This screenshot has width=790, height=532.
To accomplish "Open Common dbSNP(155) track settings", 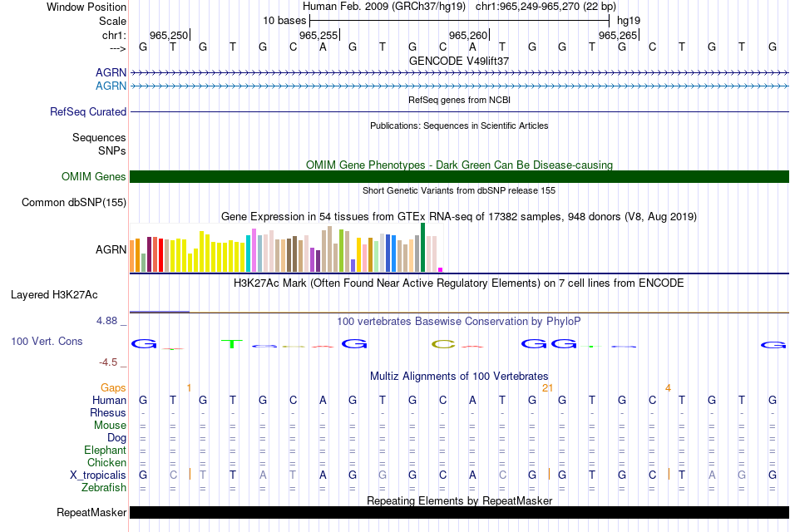I will (74, 202).
